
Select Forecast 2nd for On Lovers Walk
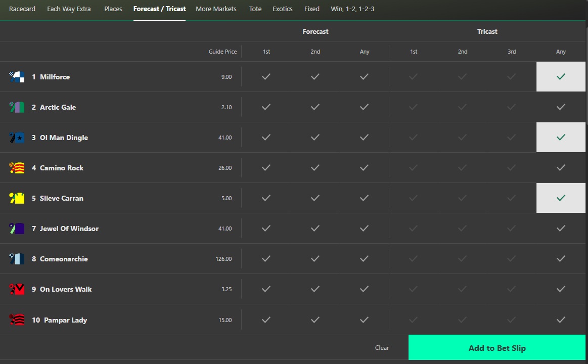pos(315,289)
